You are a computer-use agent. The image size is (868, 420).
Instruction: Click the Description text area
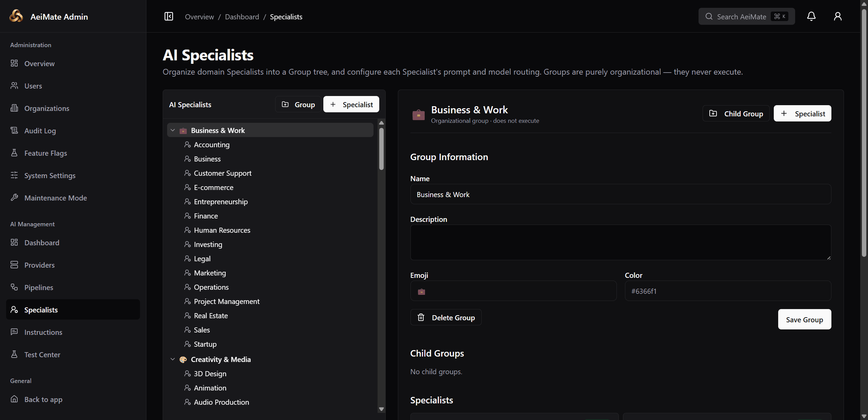tap(621, 243)
